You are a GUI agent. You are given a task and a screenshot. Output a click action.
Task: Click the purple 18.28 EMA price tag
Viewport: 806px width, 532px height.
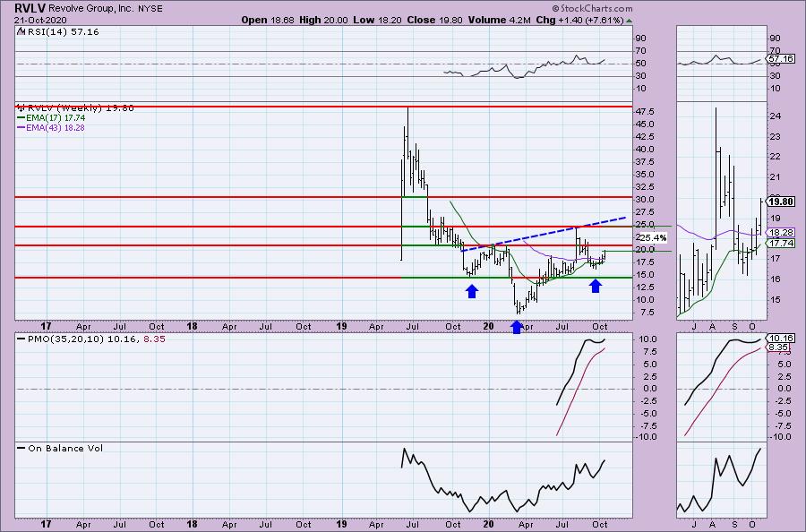coord(781,232)
